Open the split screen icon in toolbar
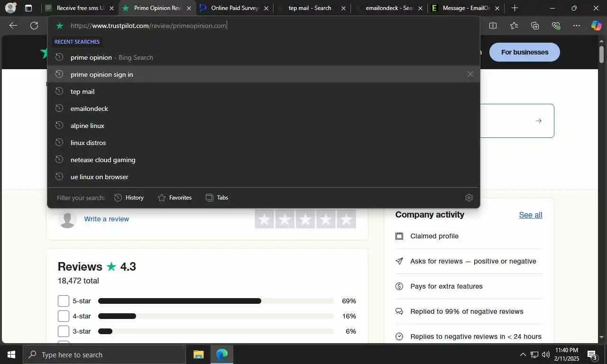The width and height of the screenshot is (607, 364). click(493, 26)
